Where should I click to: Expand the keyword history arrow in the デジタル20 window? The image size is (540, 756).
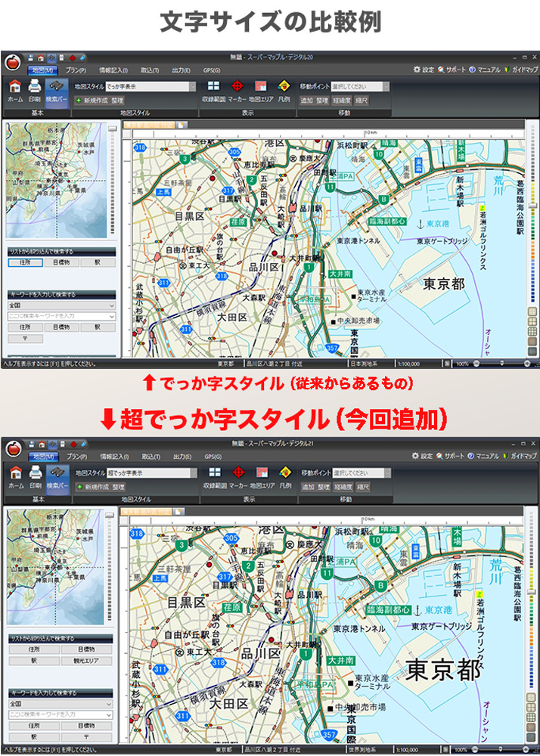(112, 316)
